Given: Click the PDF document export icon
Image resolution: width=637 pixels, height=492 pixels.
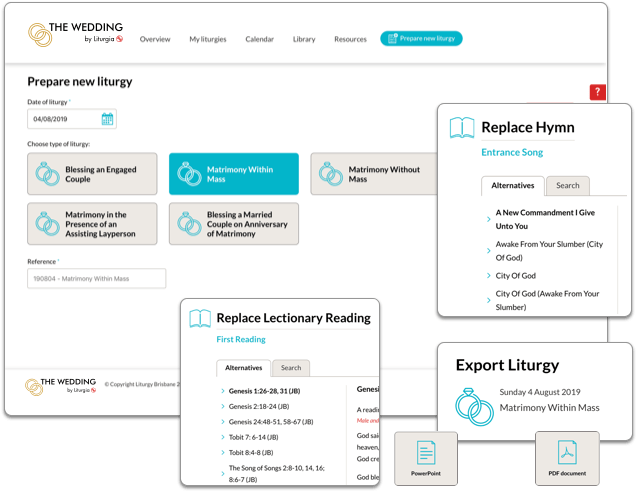Looking at the screenshot, I should coord(566,451).
